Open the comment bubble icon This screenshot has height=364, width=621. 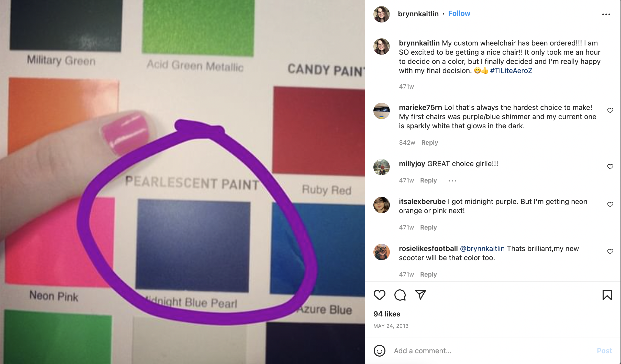400,295
